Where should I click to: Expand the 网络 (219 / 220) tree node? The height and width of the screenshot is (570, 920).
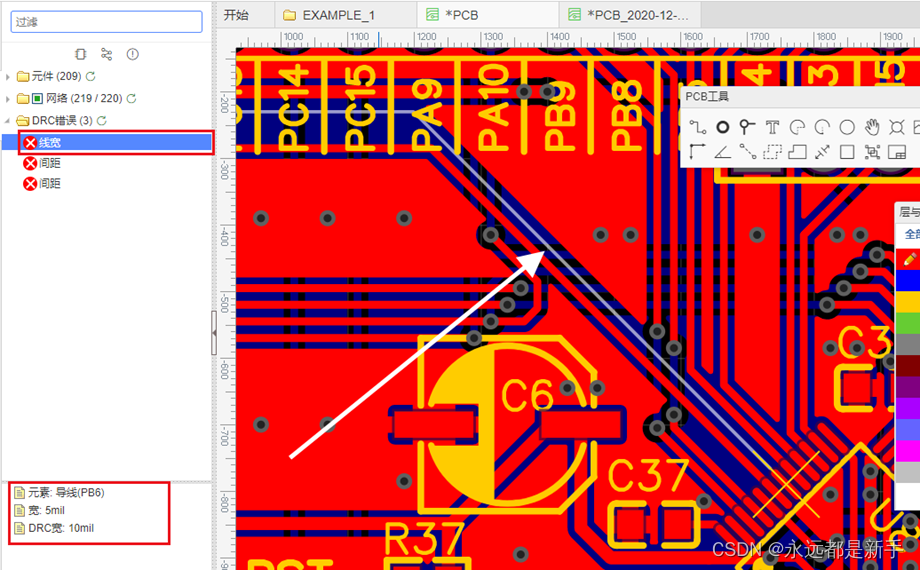8,99
